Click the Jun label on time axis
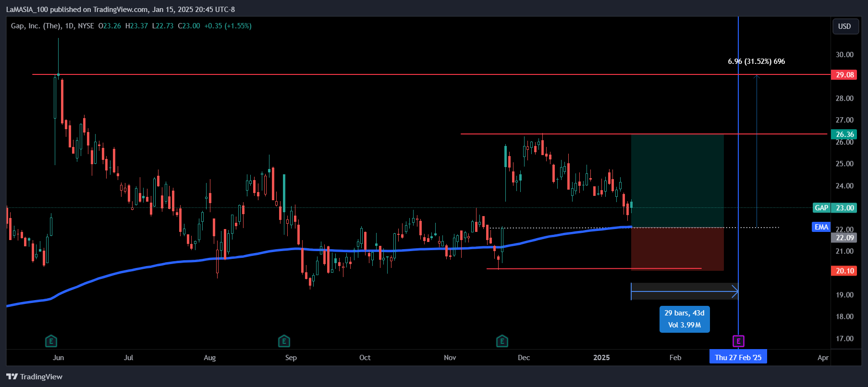This screenshot has width=868, height=387. [58, 358]
